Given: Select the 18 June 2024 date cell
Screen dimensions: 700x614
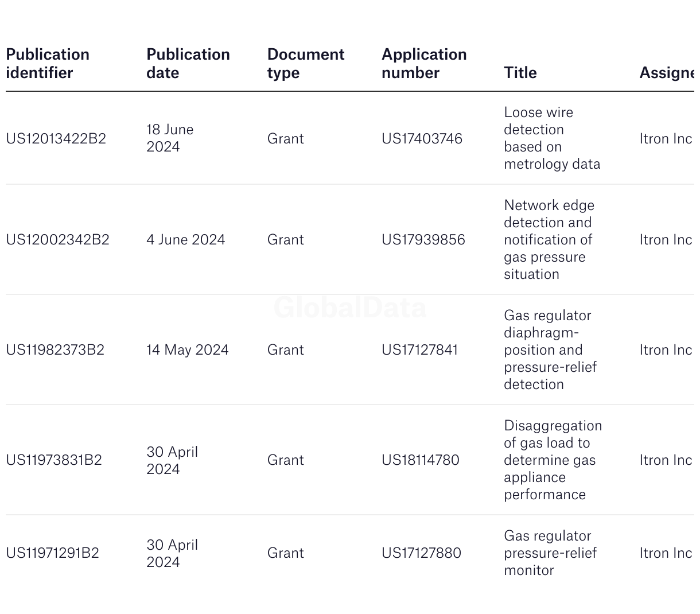Looking at the screenshot, I should [x=170, y=138].
